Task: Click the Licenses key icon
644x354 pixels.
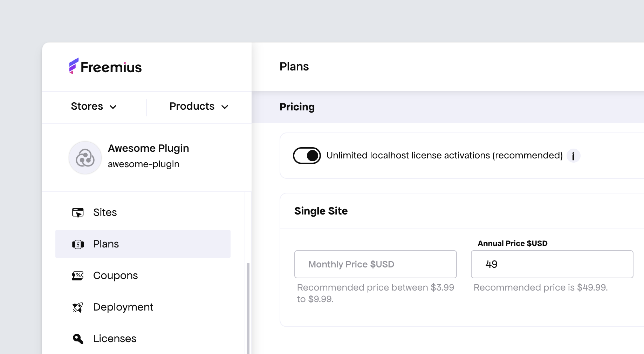Action: click(78, 339)
